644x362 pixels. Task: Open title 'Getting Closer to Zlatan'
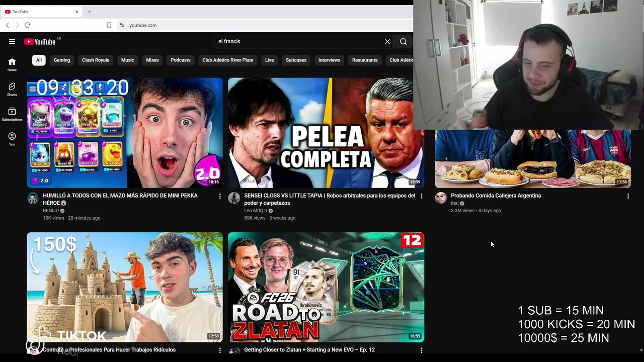click(309, 350)
